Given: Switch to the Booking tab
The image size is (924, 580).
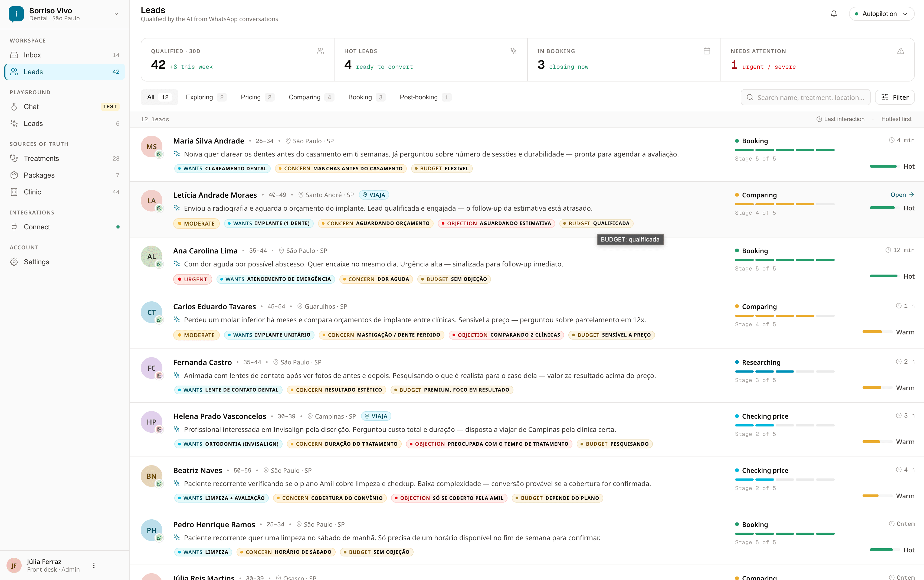Looking at the screenshot, I should (366, 97).
